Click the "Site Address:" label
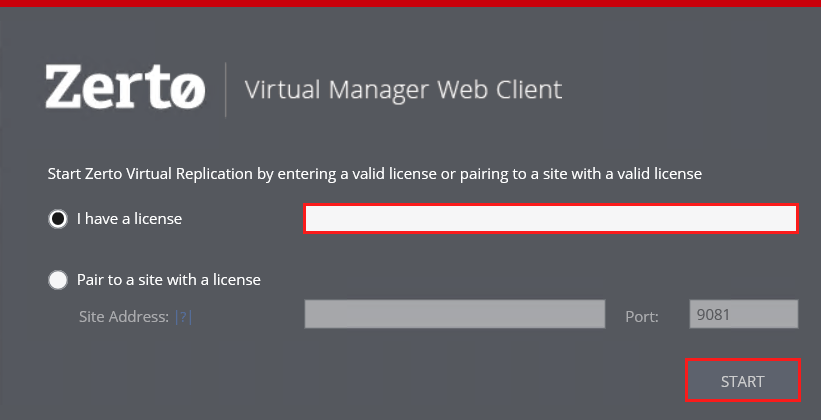Image resolution: width=821 pixels, height=420 pixels. click(x=124, y=317)
